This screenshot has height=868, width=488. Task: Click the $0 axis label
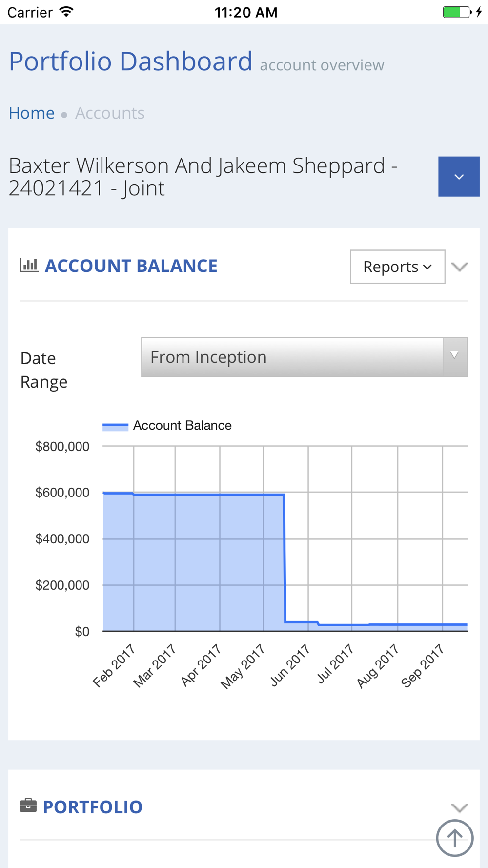tap(82, 632)
